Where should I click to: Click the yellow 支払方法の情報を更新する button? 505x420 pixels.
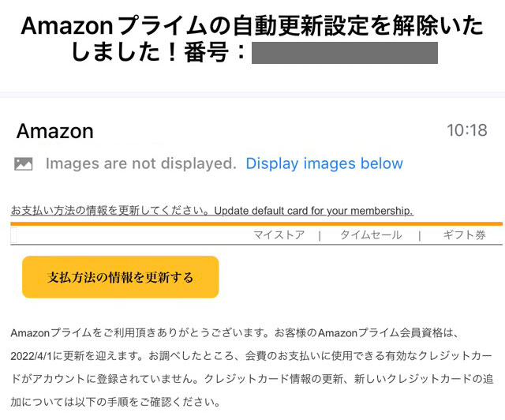tap(121, 277)
